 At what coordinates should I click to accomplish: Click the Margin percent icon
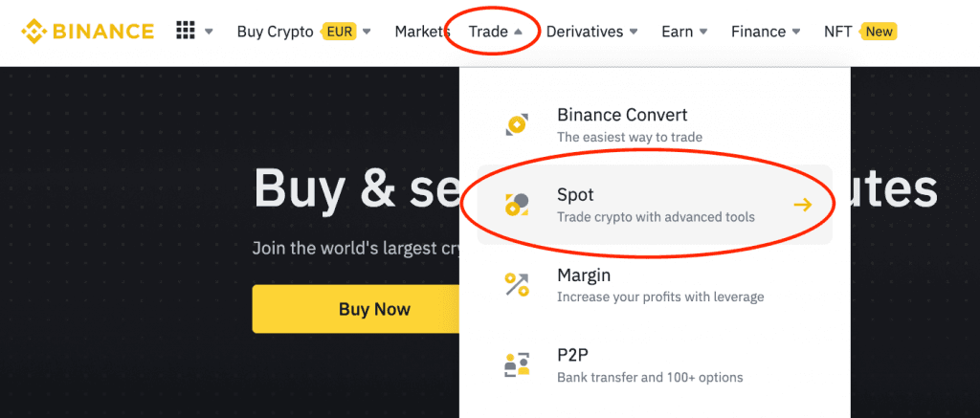click(517, 284)
